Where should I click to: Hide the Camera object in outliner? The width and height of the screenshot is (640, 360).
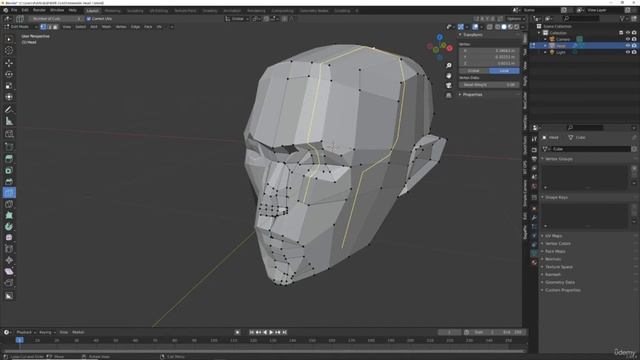[x=627, y=39]
